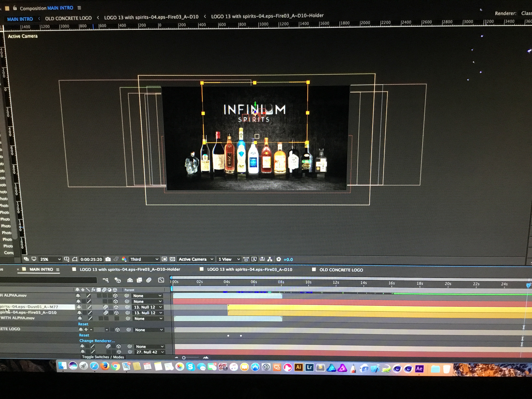The width and height of the screenshot is (532, 399).
Task: Open Lightroom from the dock
Action: [310, 367]
